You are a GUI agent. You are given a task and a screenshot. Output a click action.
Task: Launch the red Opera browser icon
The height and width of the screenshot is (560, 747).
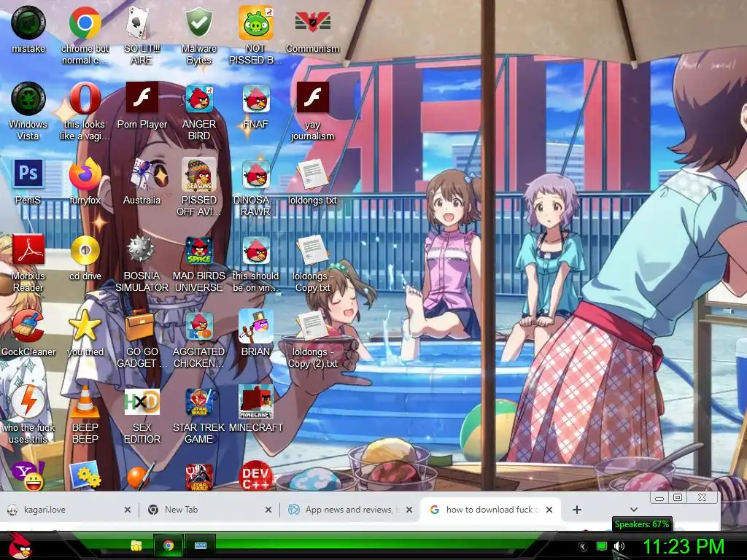[x=85, y=112]
